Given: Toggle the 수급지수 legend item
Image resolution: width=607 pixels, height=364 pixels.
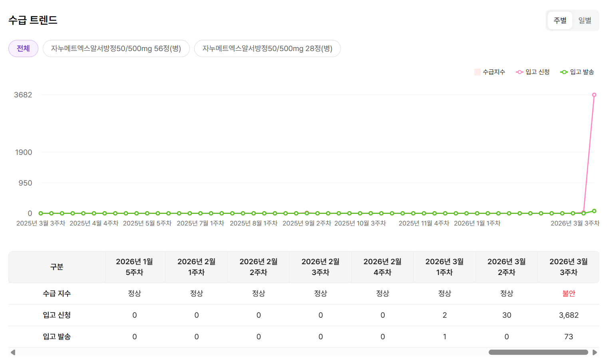Looking at the screenshot, I should 490,72.
